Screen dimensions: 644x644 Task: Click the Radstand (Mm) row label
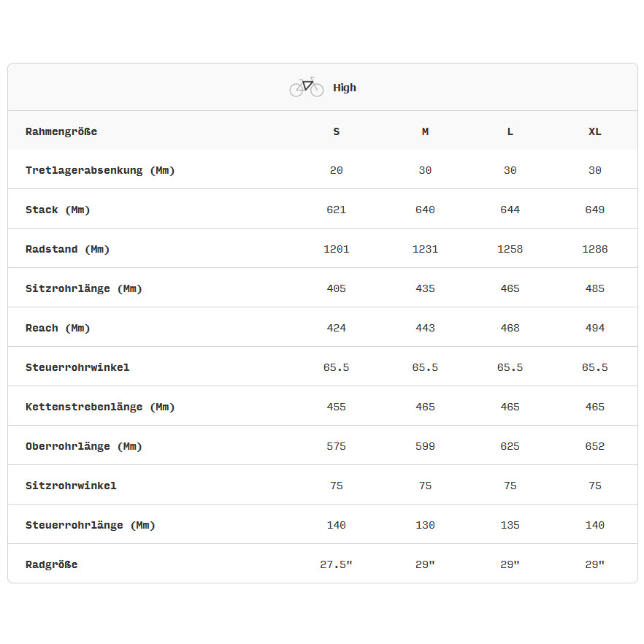pyautogui.click(x=67, y=249)
